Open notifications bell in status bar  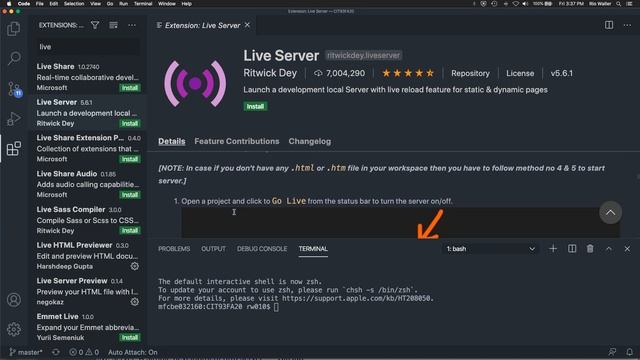coord(629,352)
